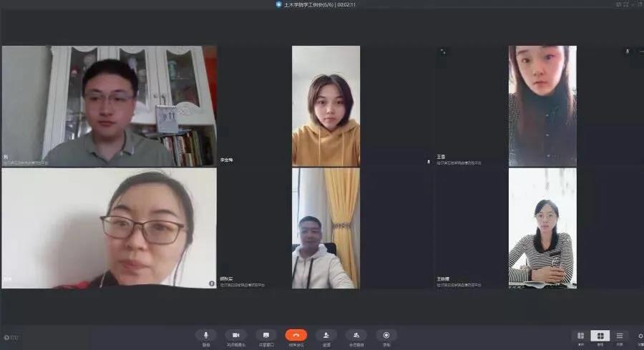Switch to the split-panel speaker layout
This screenshot has width=644, height=350.
click(580, 336)
